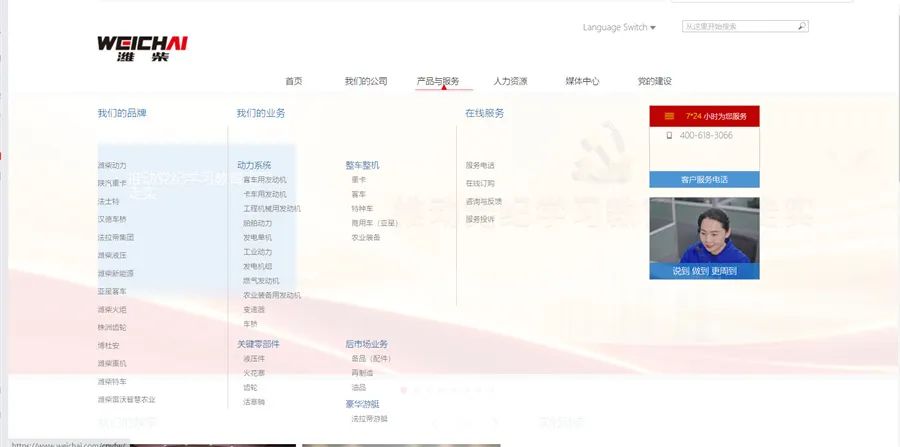Select 商用车（亚星） link
900x447 pixels.
[x=375, y=223]
